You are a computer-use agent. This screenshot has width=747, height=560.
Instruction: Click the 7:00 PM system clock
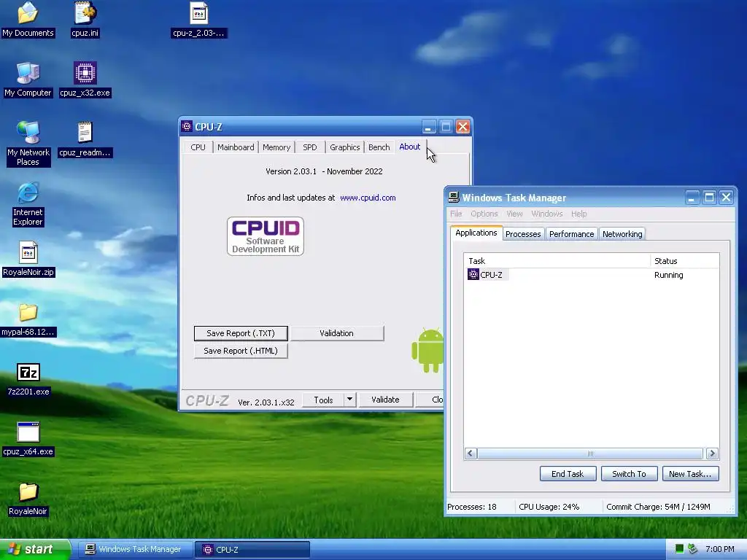tap(720, 549)
